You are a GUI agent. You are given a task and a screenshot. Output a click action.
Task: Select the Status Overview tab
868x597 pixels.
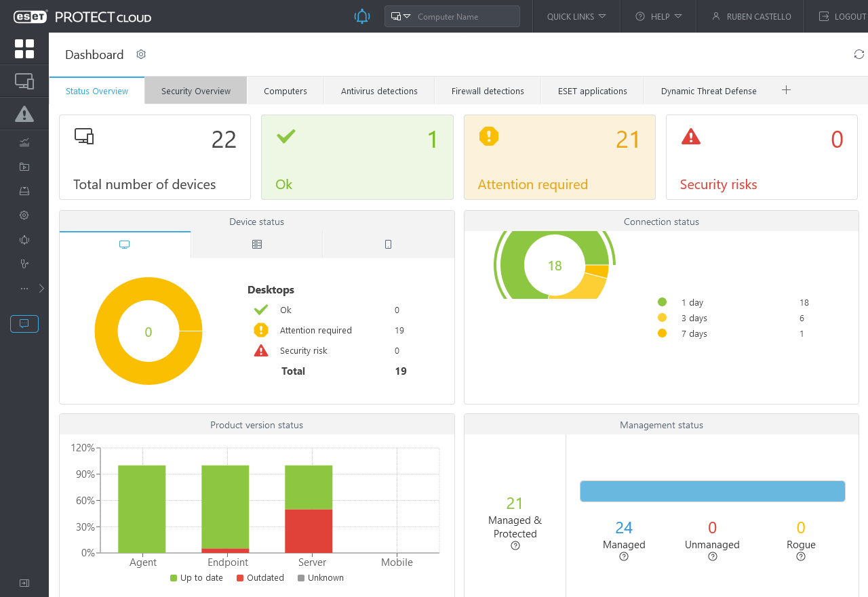[97, 91]
